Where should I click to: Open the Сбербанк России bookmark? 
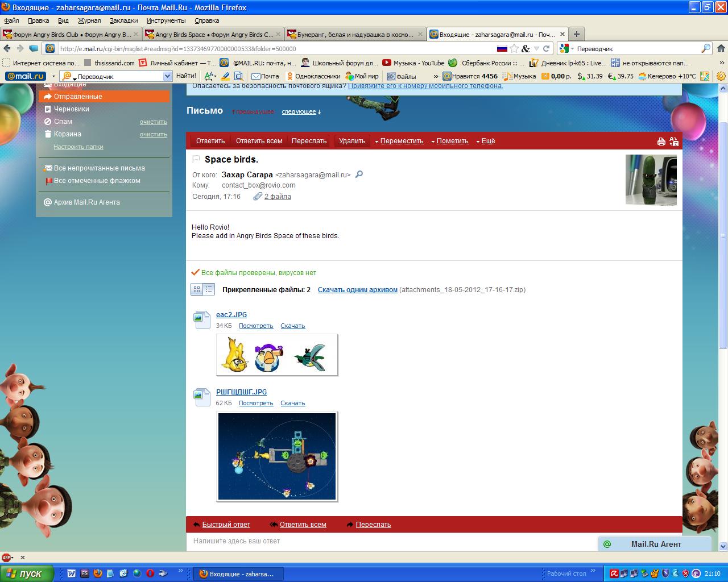[487, 63]
